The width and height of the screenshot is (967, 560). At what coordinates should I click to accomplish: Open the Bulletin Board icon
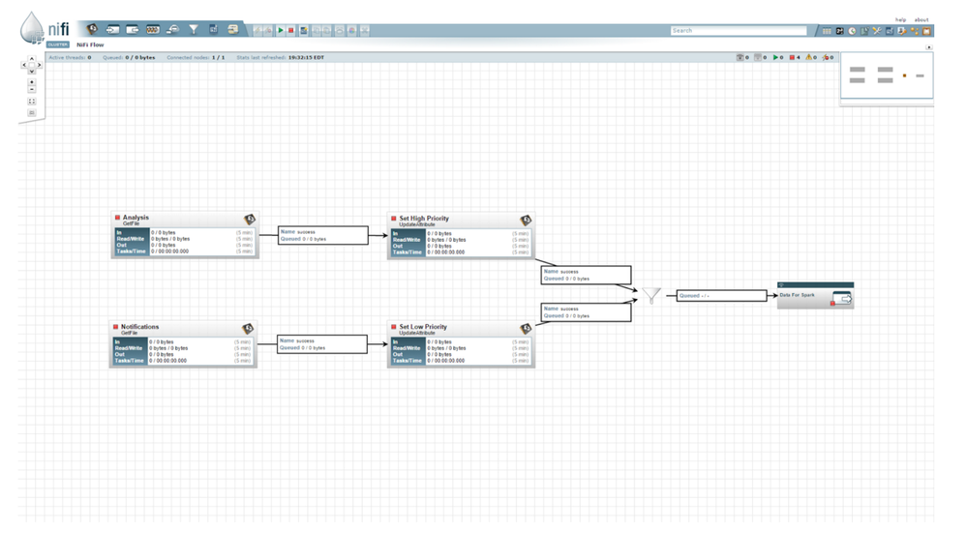(x=926, y=31)
